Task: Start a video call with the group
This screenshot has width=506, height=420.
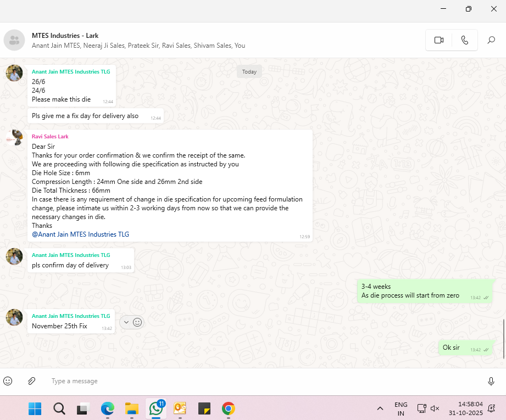Action: pos(438,40)
